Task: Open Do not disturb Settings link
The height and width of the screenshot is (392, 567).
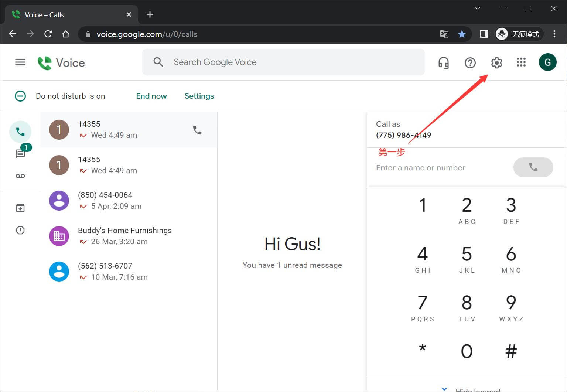Action: [199, 96]
